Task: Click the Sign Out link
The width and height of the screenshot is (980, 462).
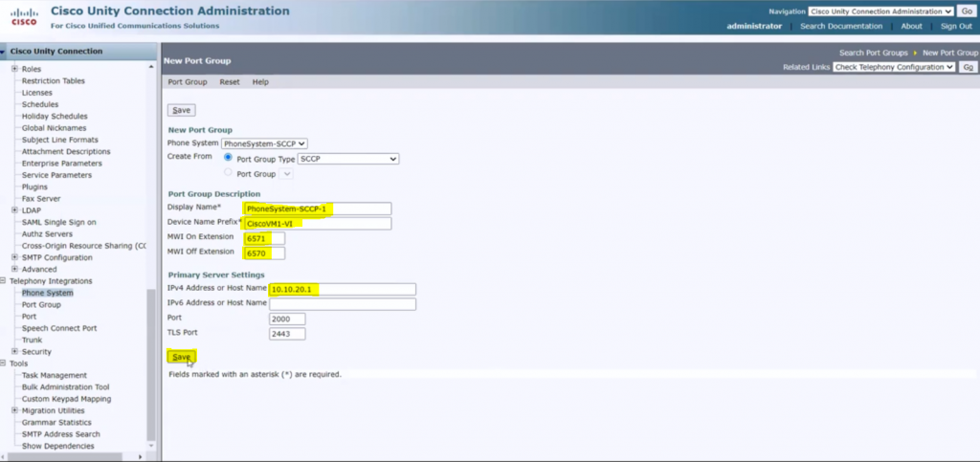Action: 956,26
